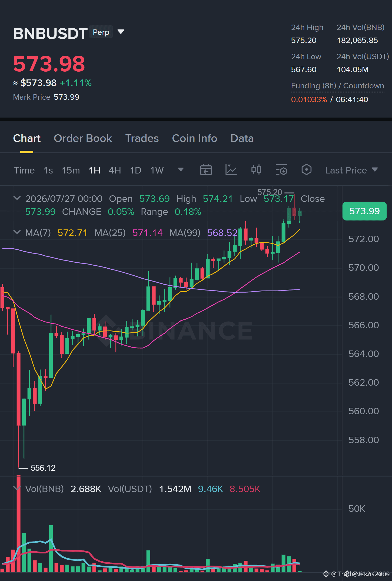Image resolution: width=392 pixels, height=581 pixels.
Task: Click the 24h High value 575.20
Action: (x=304, y=40)
